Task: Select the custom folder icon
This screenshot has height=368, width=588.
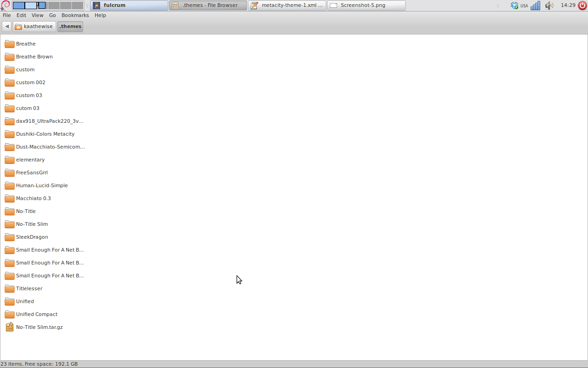Action: coord(10,69)
